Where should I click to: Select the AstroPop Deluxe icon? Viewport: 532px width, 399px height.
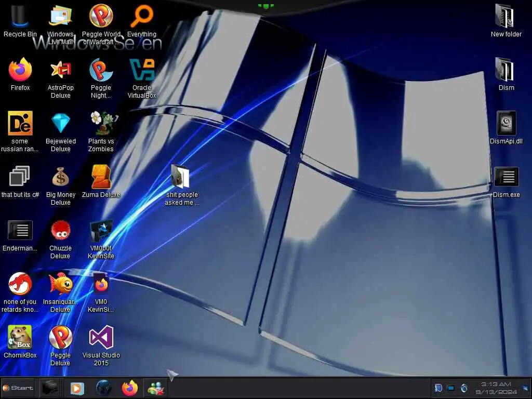[60, 70]
